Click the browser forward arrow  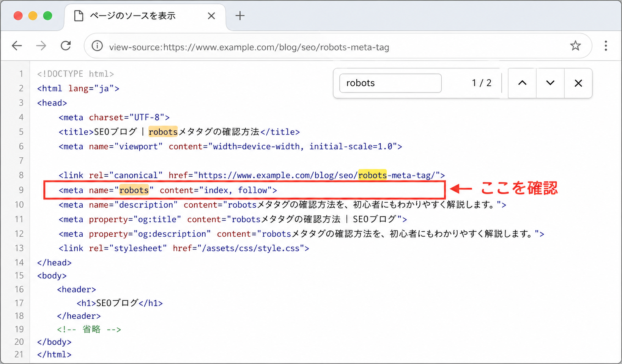pyautogui.click(x=41, y=46)
